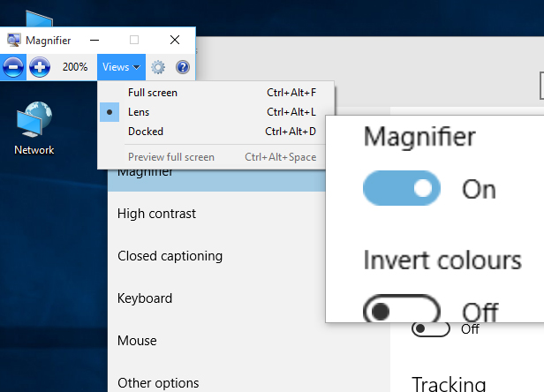
Task: Click the Tracking heading in Settings
Action: pos(449,384)
